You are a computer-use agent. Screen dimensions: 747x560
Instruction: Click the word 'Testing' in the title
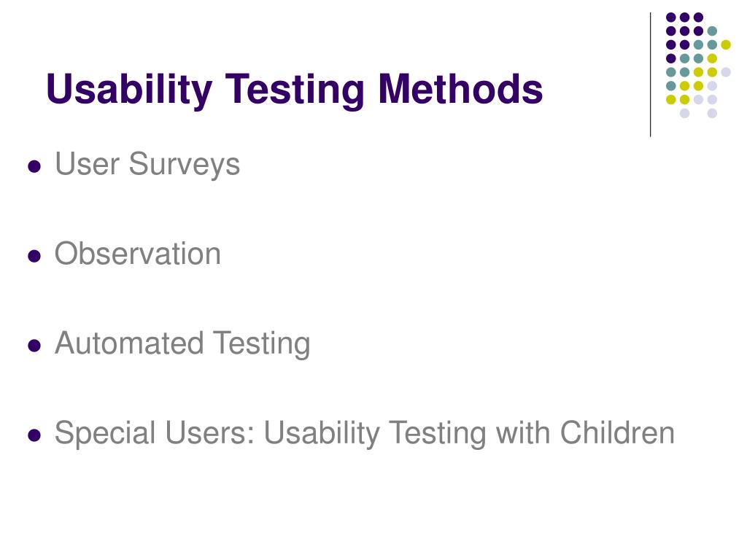[x=295, y=90]
